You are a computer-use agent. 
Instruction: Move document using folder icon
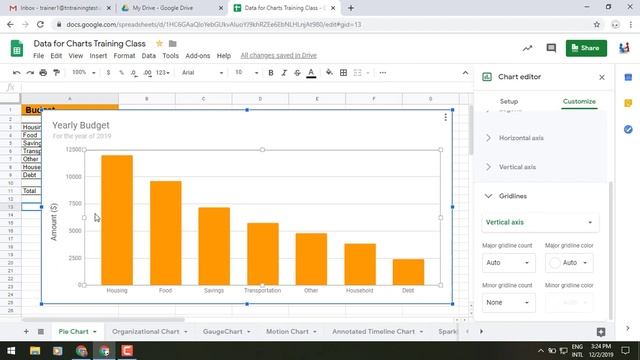[173, 43]
